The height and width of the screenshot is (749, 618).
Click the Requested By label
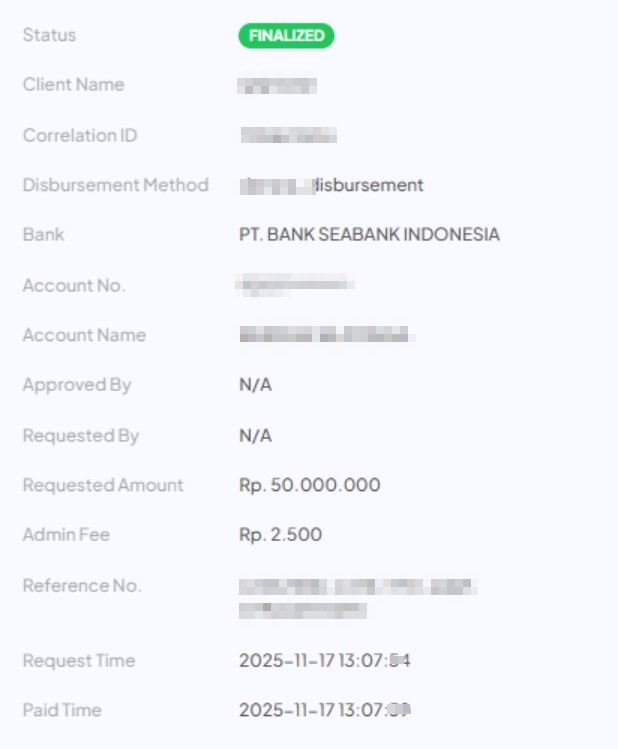pos(81,435)
